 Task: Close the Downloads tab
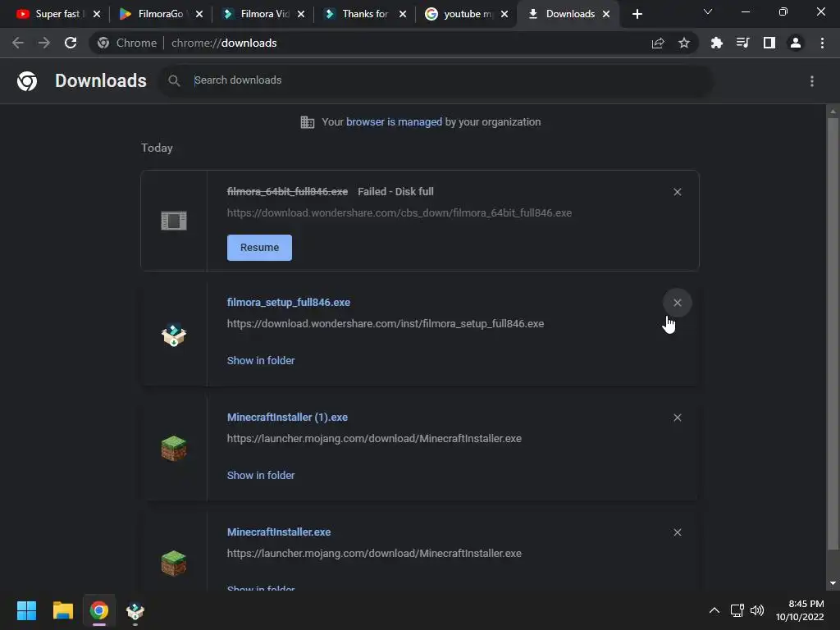[606, 14]
